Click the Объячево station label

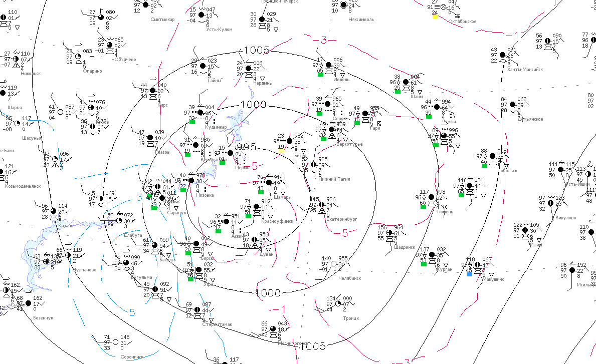pyautogui.click(x=125, y=60)
